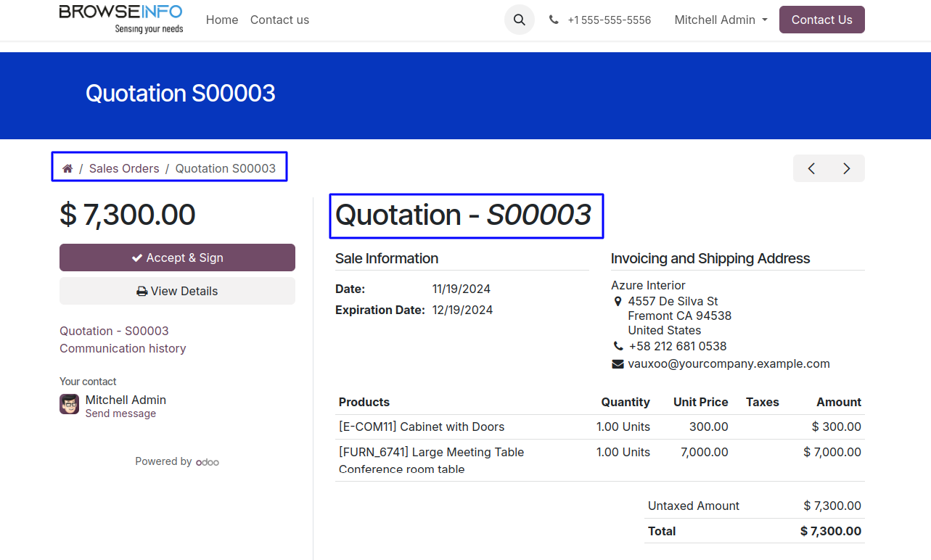Open the Home menu item
The image size is (931, 560).
(222, 20)
